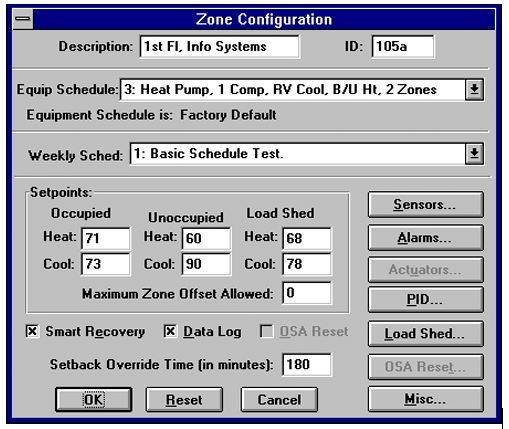
Task: Open the Sensors... settings
Action: (426, 204)
